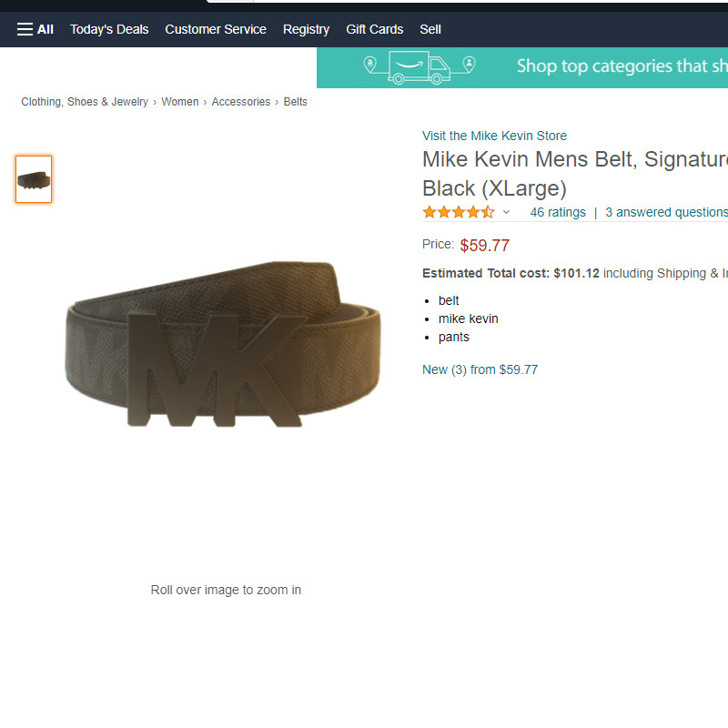
Task: View the 46 ratings
Action: pos(558,212)
